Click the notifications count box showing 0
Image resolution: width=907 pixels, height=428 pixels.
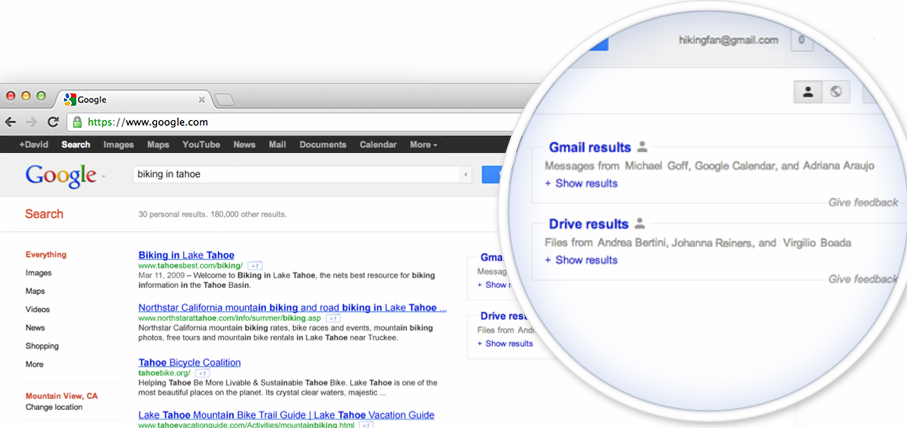(802, 40)
